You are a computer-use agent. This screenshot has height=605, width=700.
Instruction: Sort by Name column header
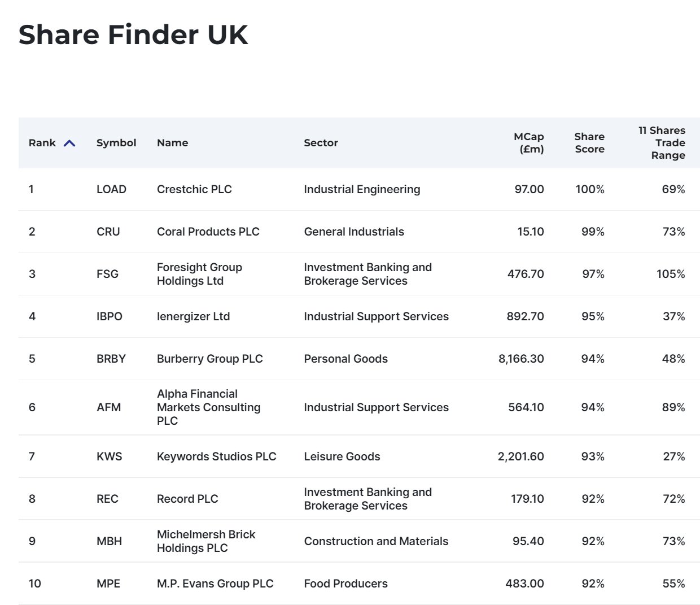click(x=173, y=143)
